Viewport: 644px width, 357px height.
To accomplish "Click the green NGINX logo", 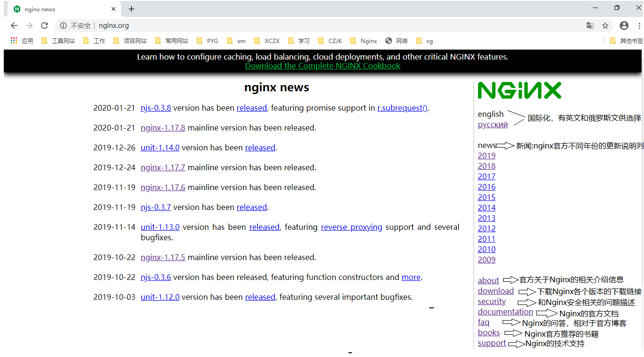I will coord(519,90).
